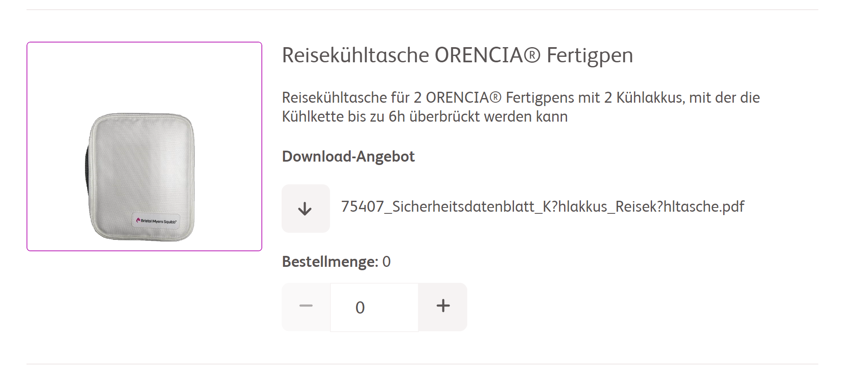Increase order quantity with plus button
The width and height of the screenshot is (868, 367).
443,307
